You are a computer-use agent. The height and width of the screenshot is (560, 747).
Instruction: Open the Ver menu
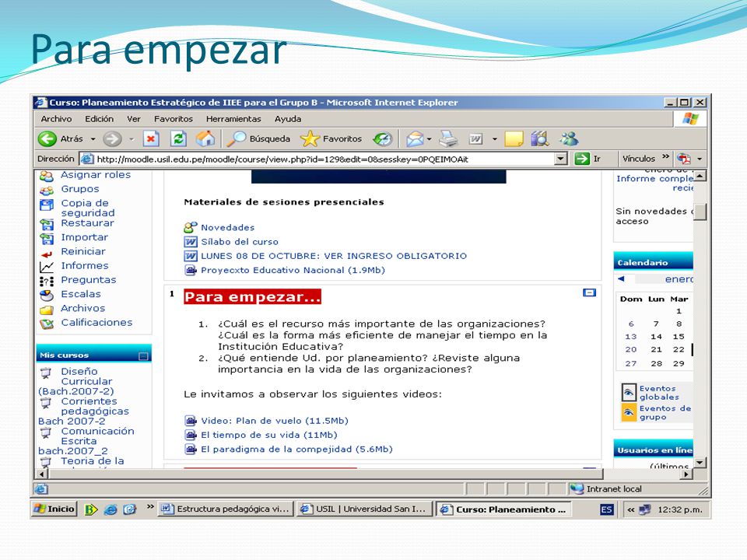(133, 119)
